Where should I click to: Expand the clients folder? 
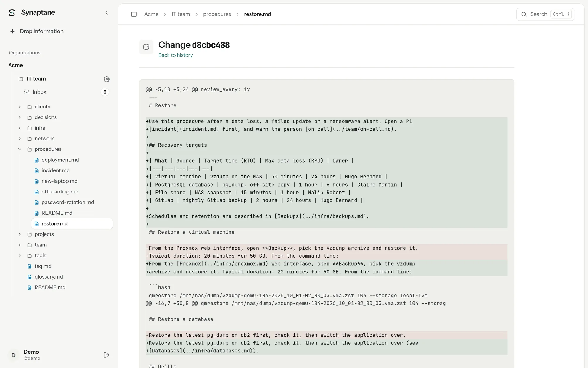[x=19, y=107]
